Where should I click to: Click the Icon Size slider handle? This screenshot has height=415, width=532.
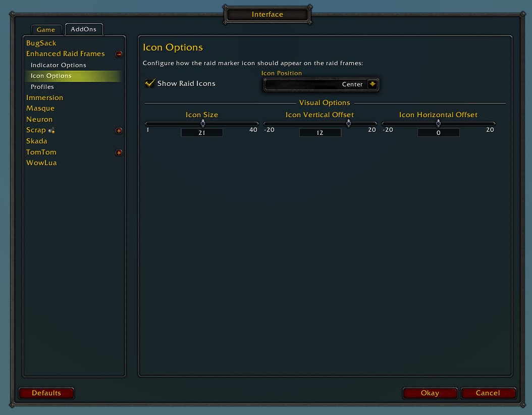click(203, 123)
